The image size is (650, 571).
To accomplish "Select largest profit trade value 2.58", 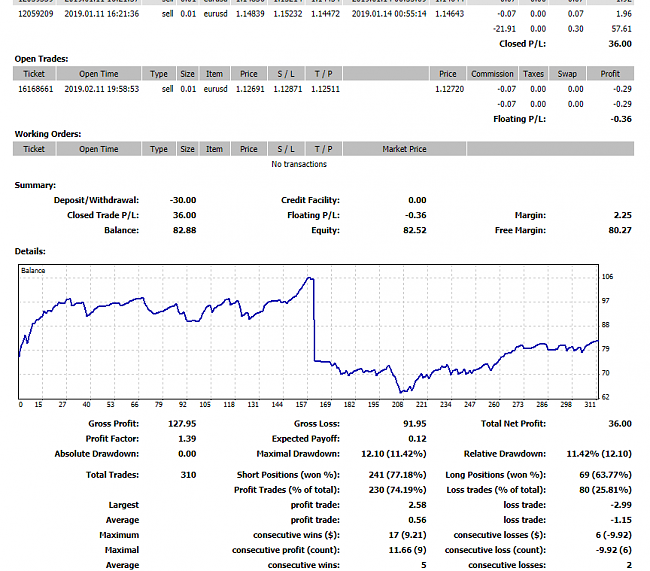I will (x=417, y=505).
